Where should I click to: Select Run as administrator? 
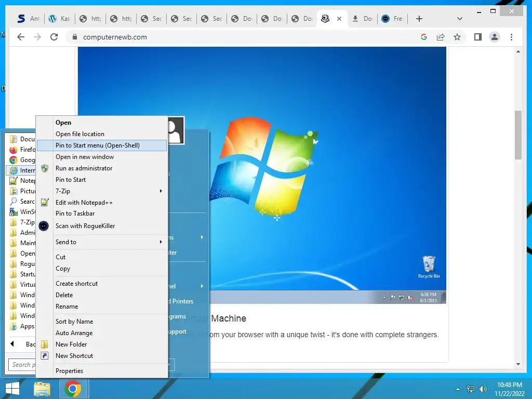pyautogui.click(x=102, y=168)
